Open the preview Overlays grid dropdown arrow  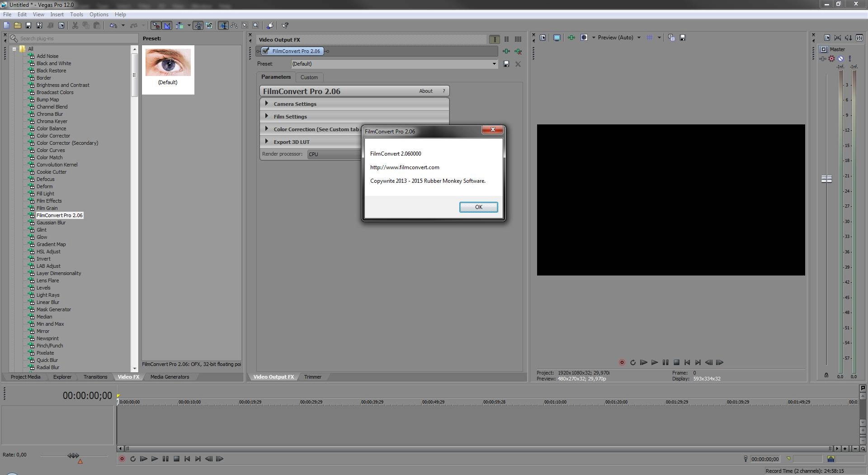tap(659, 38)
